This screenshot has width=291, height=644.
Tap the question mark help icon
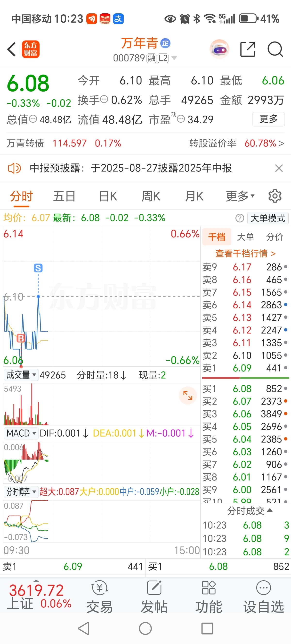[x=240, y=218]
